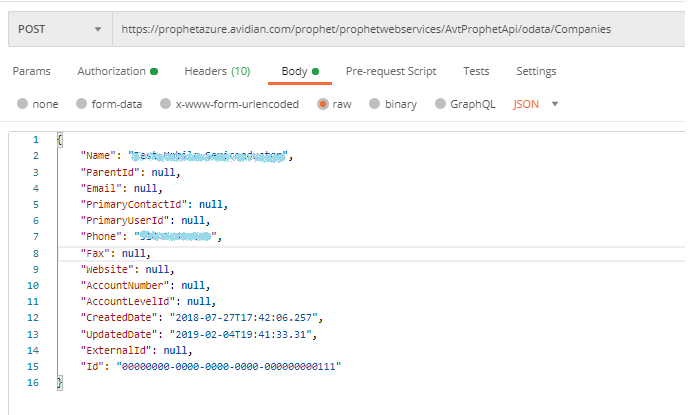Switch to the Authorization tab

pyautogui.click(x=118, y=71)
